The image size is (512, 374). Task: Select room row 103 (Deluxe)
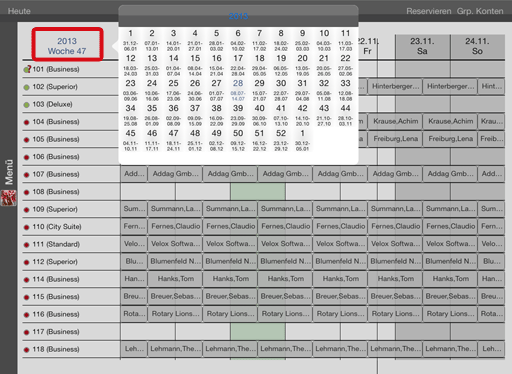(71, 104)
